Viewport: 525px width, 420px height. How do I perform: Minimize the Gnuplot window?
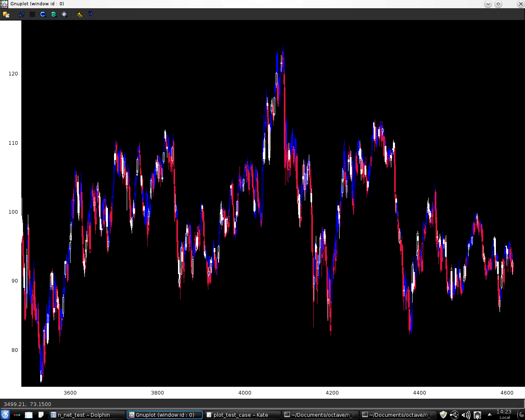[x=488, y=4]
